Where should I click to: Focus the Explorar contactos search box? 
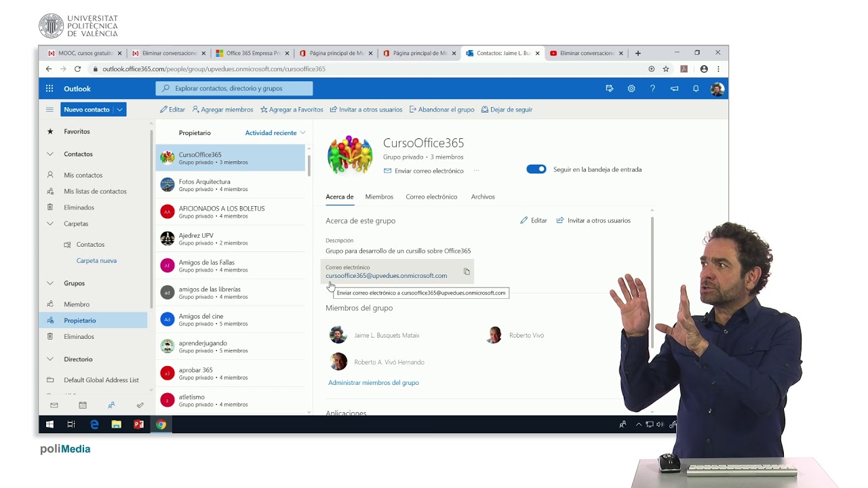tap(234, 88)
